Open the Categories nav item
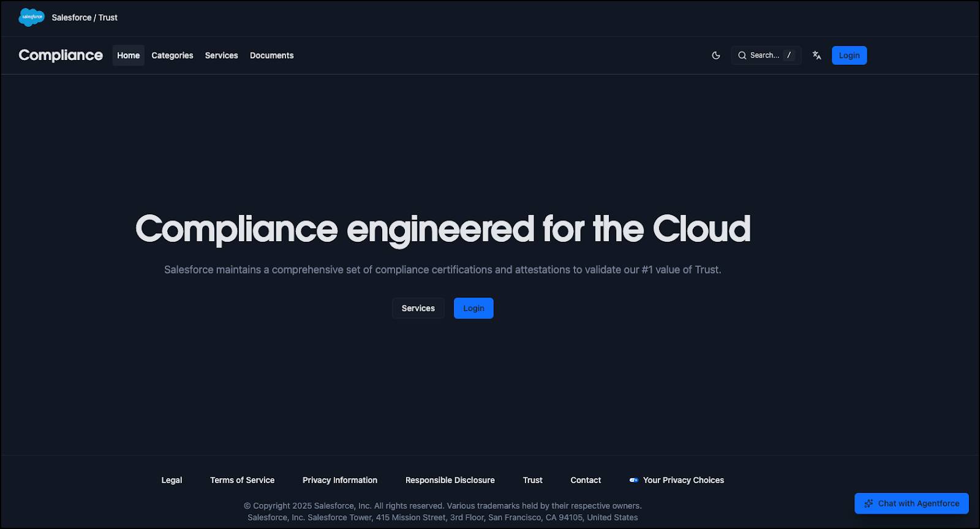Image resolution: width=980 pixels, height=529 pixels. [172, 55]
